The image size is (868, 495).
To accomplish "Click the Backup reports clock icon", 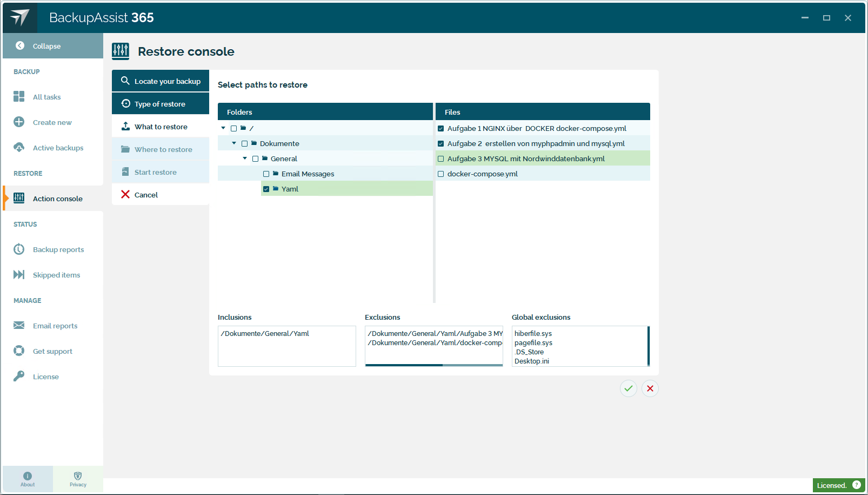I will [x=19, y=249].
